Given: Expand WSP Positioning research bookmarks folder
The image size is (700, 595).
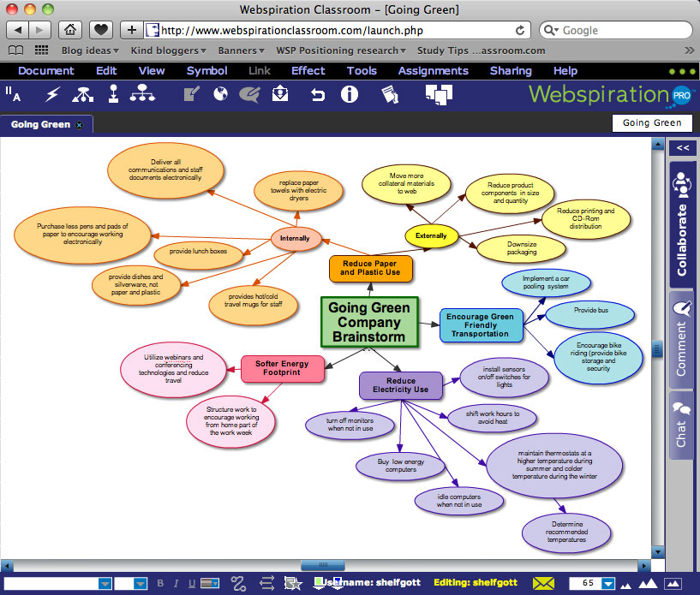Looking at the screenshot, I should 341,51.
